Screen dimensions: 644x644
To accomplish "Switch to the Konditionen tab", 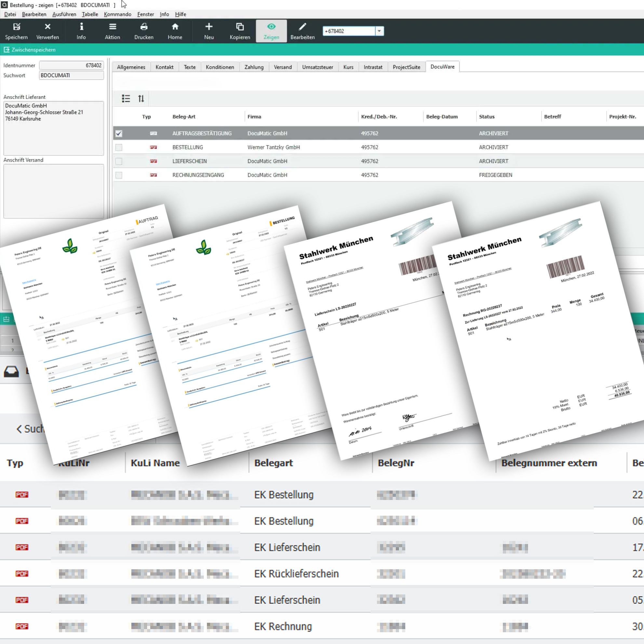I will (x=220, y=67).
